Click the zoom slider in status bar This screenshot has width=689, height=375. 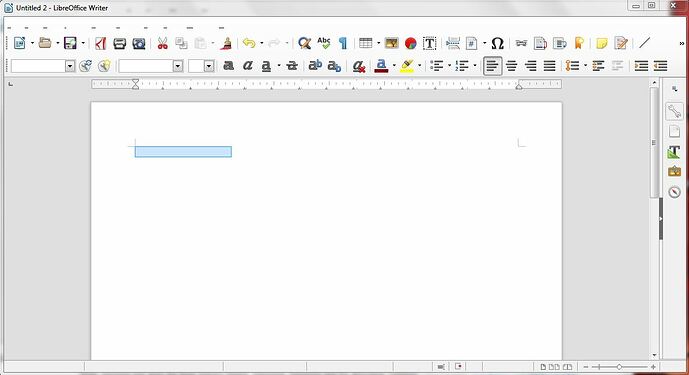coord(619,367)
